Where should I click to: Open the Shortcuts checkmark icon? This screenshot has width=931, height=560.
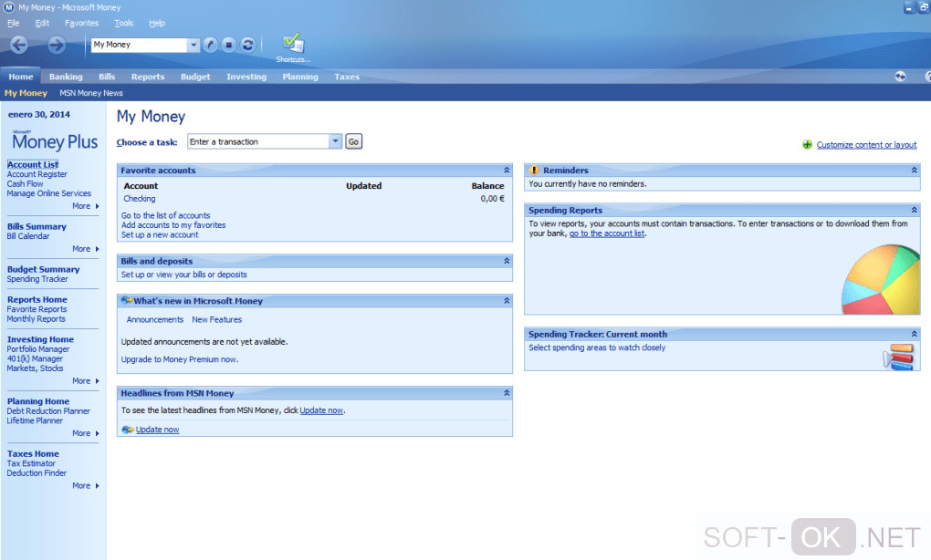[x=293, y=43]
